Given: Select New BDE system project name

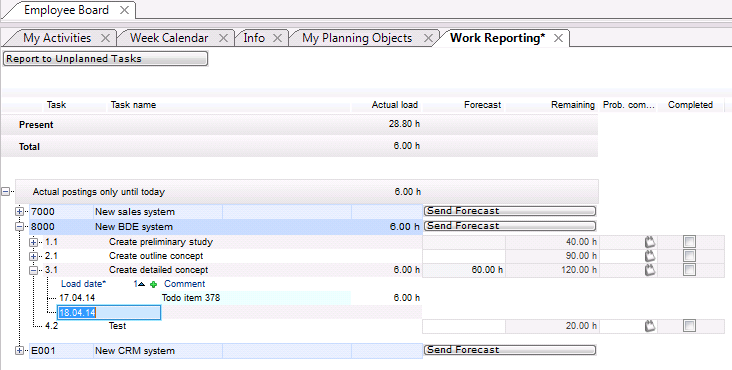Looking at the screenshot, I should (x=134, y=227).
